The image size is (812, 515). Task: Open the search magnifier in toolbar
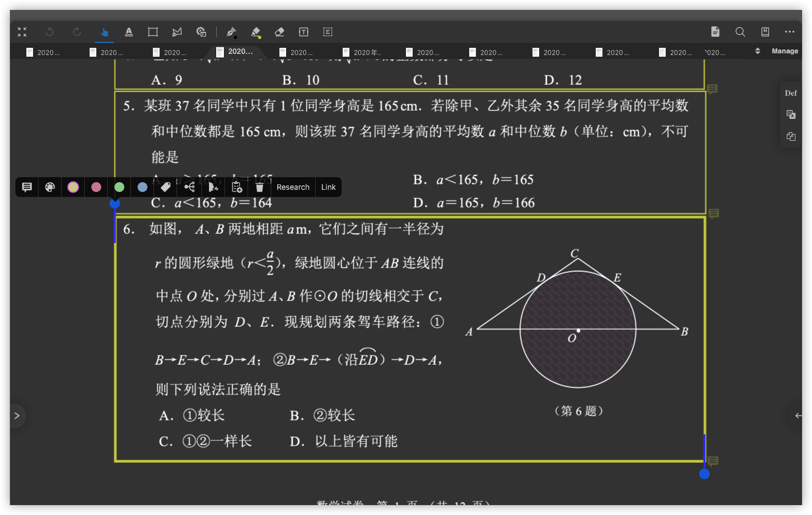740,32
